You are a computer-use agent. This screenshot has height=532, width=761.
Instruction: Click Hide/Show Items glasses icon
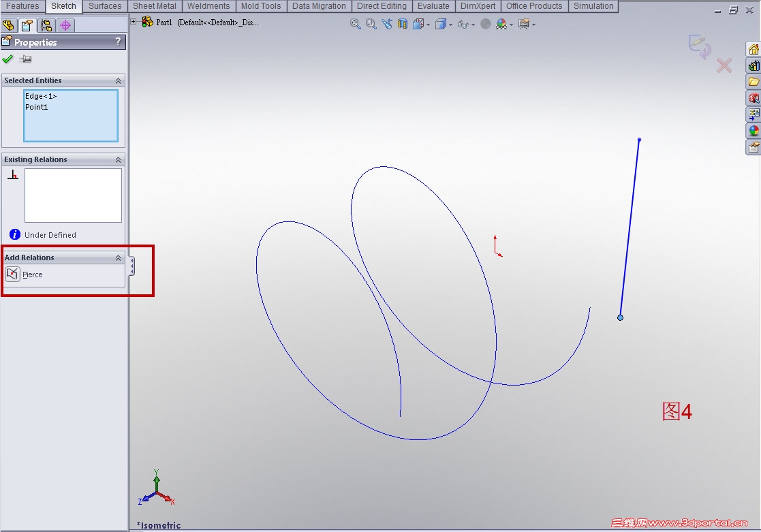point(463,25)
